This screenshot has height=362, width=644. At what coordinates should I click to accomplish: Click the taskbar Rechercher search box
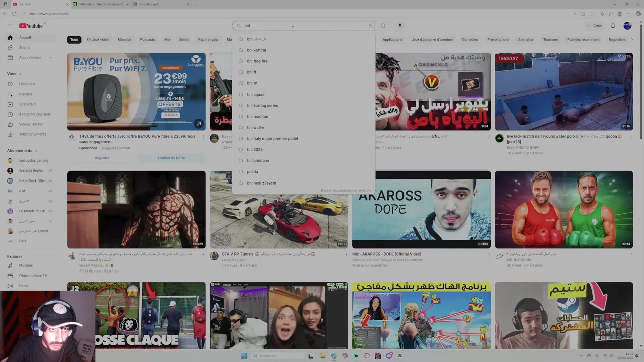pyautogui.click(x=277, y=356)
